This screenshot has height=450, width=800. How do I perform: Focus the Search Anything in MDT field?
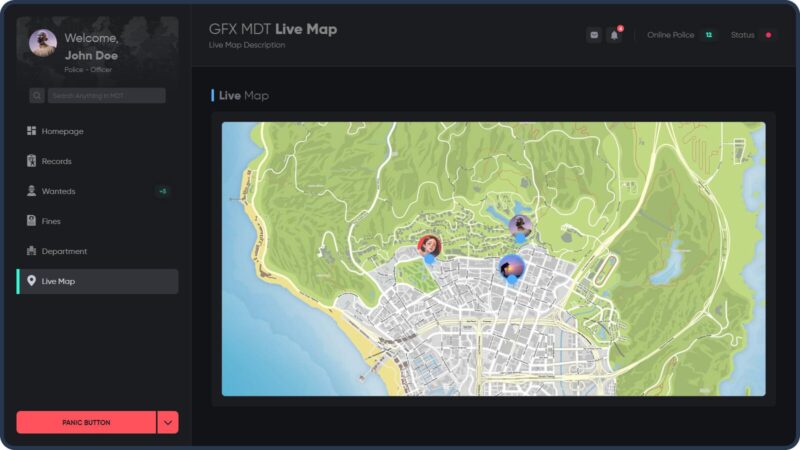[x=107, y=95]
